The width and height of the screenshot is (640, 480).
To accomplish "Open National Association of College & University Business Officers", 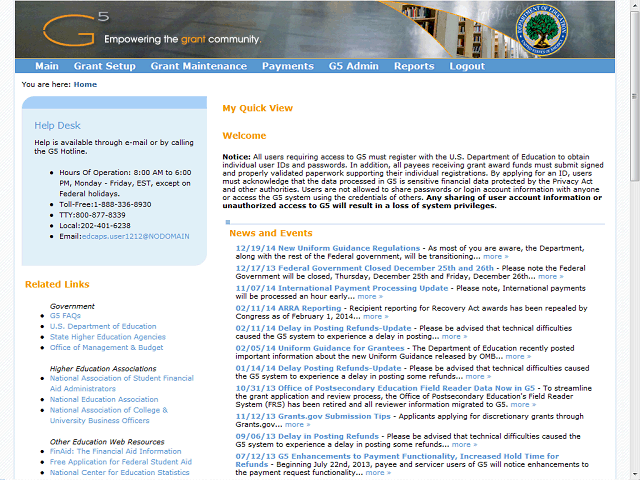I will pos(109,415).
